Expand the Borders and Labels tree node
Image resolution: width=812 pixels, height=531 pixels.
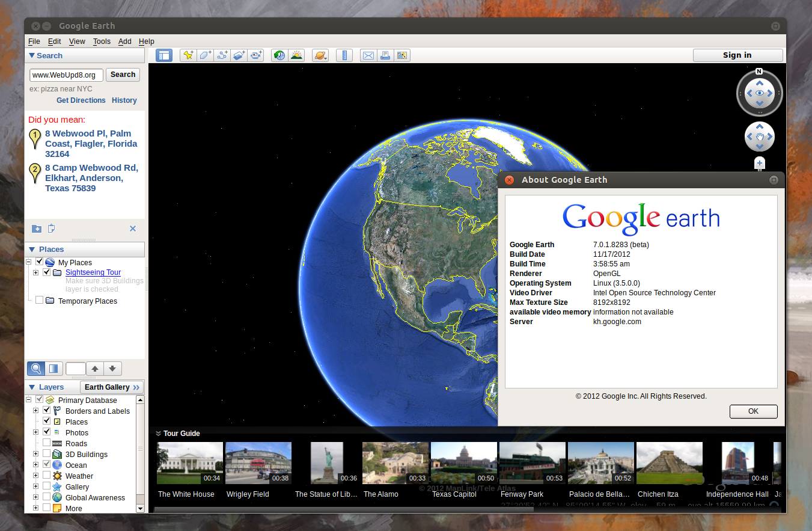point(36,411)
